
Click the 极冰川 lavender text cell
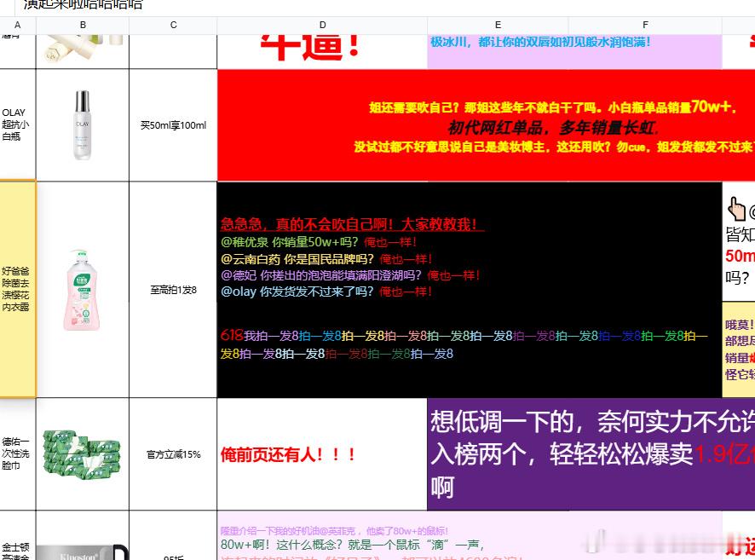tap(574, 51)
